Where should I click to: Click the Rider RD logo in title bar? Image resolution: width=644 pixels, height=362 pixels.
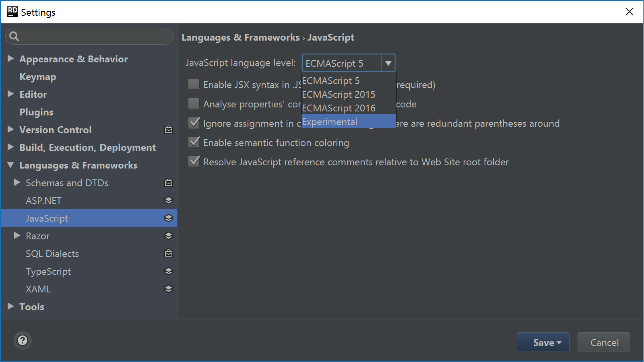click(12, 12)
